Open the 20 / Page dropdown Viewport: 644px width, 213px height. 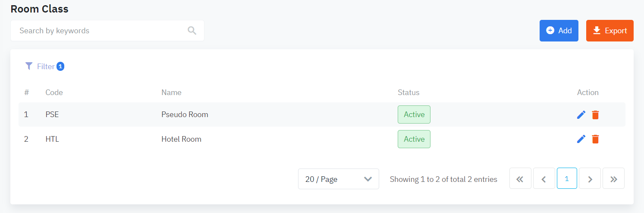pyautogui.click(x=338, y=179)
